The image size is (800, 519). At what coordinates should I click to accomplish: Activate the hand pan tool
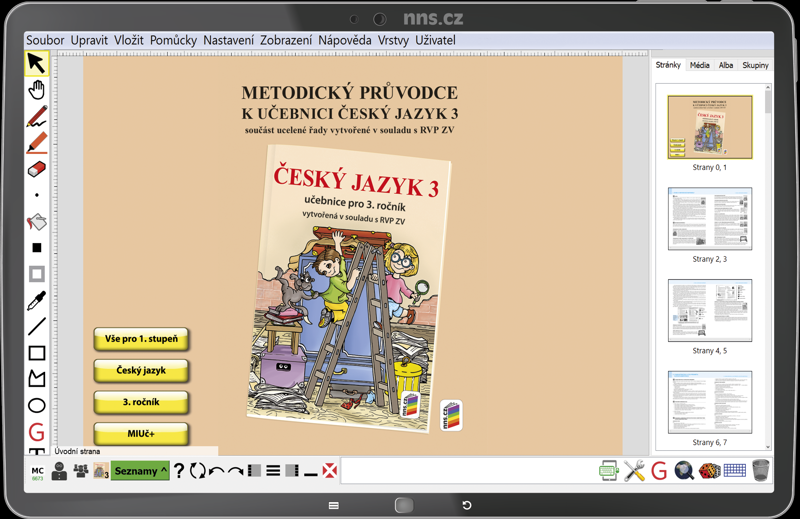37,90
